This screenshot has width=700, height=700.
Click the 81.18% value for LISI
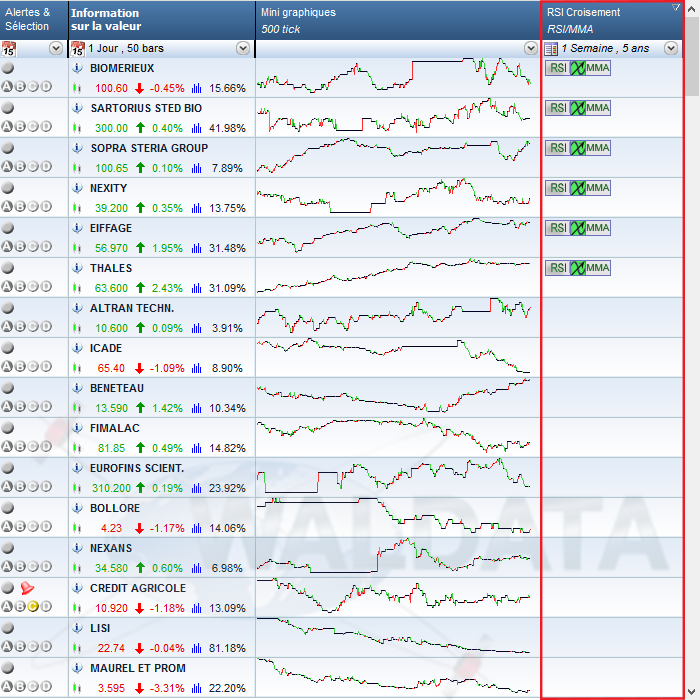tap(227, 648)
